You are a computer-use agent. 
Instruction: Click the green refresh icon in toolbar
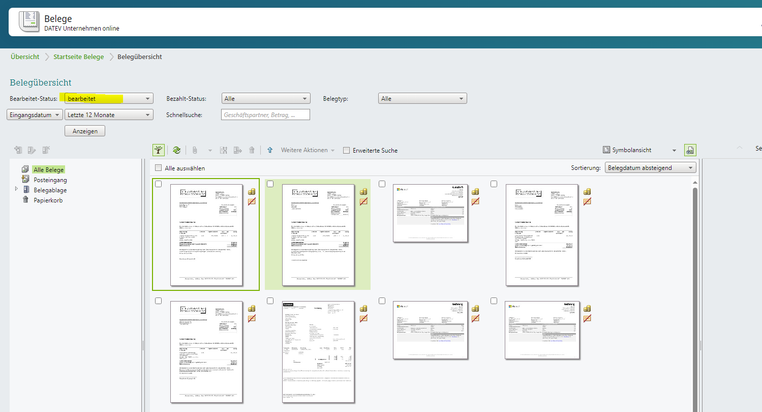tap(176, 150)
